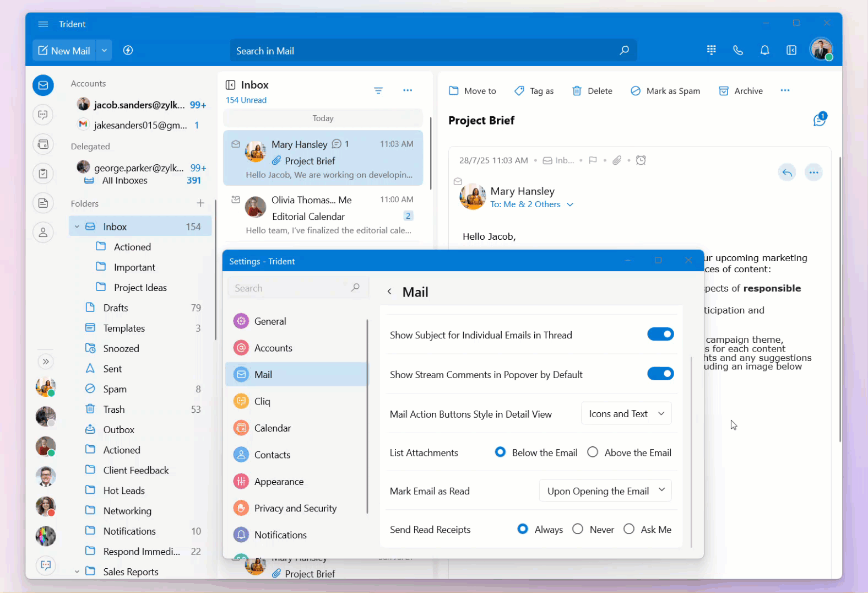The width and height of the screenshot is (868, 593).
Task: Select the Snoozed folder
Action: pyautogui.click(x=140, y=348)
